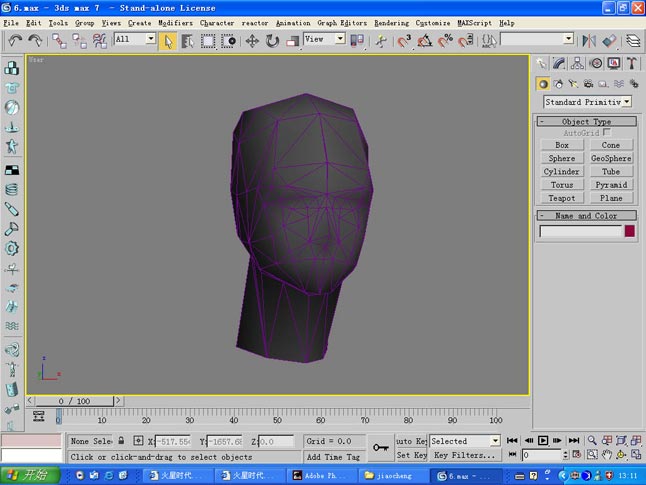
Task: Click the Undo arrow icon
Action: pyautogui.click(x=15, y=40)
